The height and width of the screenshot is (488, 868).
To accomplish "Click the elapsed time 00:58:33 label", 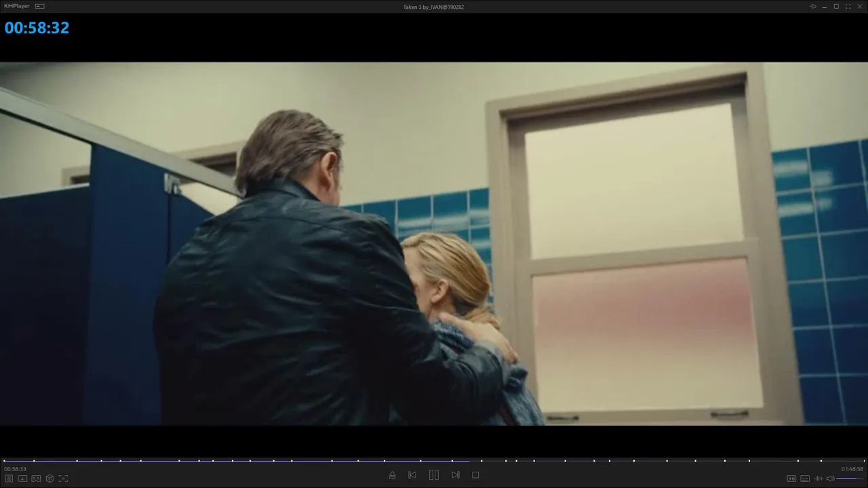I will point(15,469).
